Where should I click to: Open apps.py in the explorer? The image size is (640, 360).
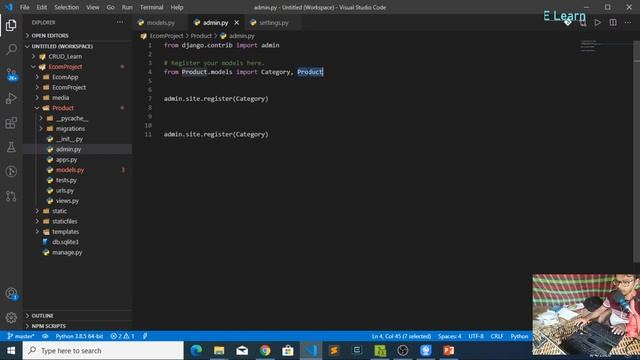(x=66, y=160)
